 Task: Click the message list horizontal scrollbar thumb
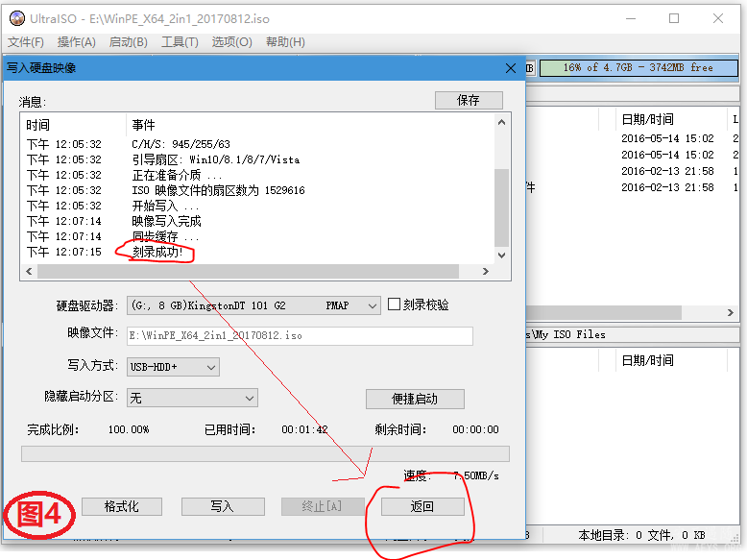pos(248,271)
